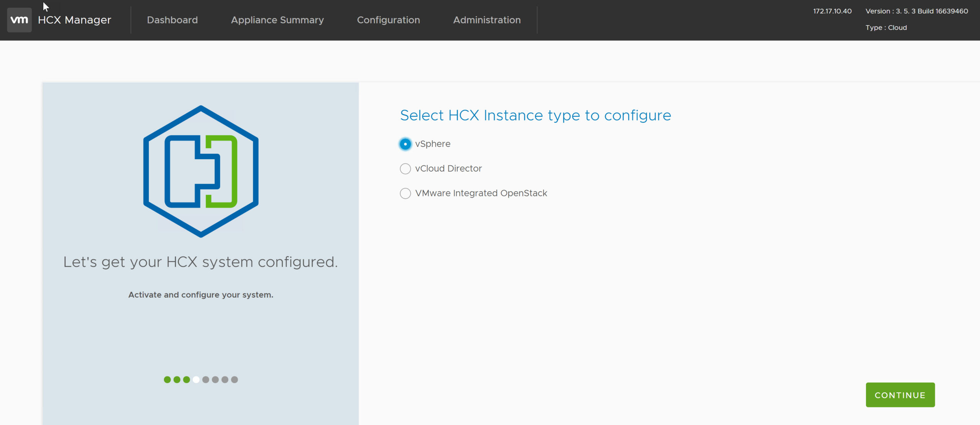Click the 172.17.10.40 IP address text
980x425 pixels.
tap(832, 11)
